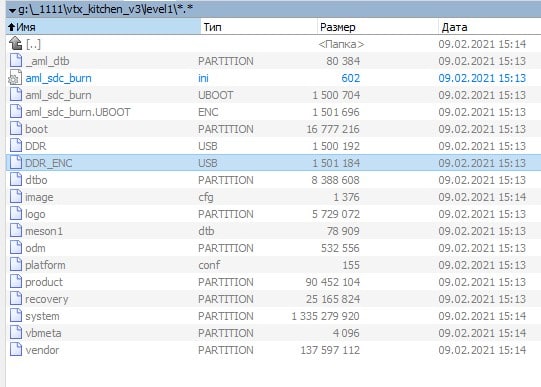Viewport: 541px width, 387px height.
Task: Sort files by Дата column header
Action: pos(489,27)
